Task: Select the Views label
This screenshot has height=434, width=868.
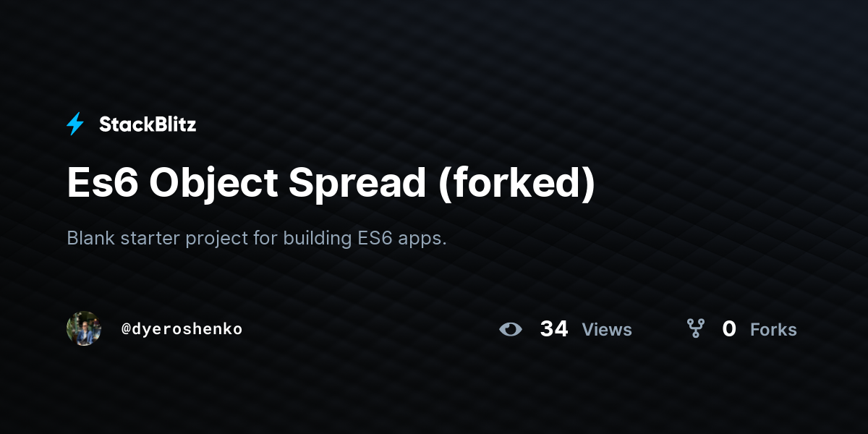Action: tap(607, 330)
